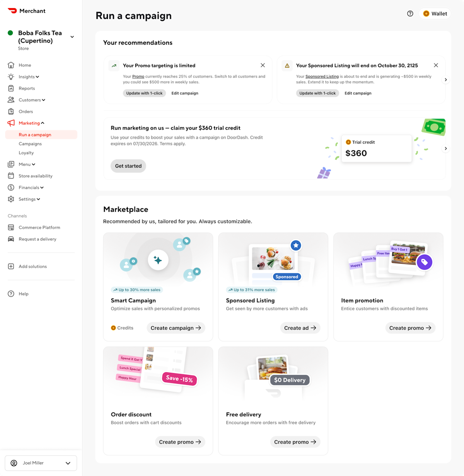Collapse the Marketing submenu

coord(43,123)
